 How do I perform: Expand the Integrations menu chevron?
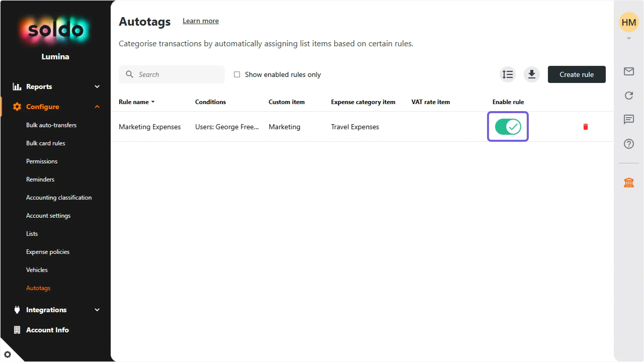97,310
